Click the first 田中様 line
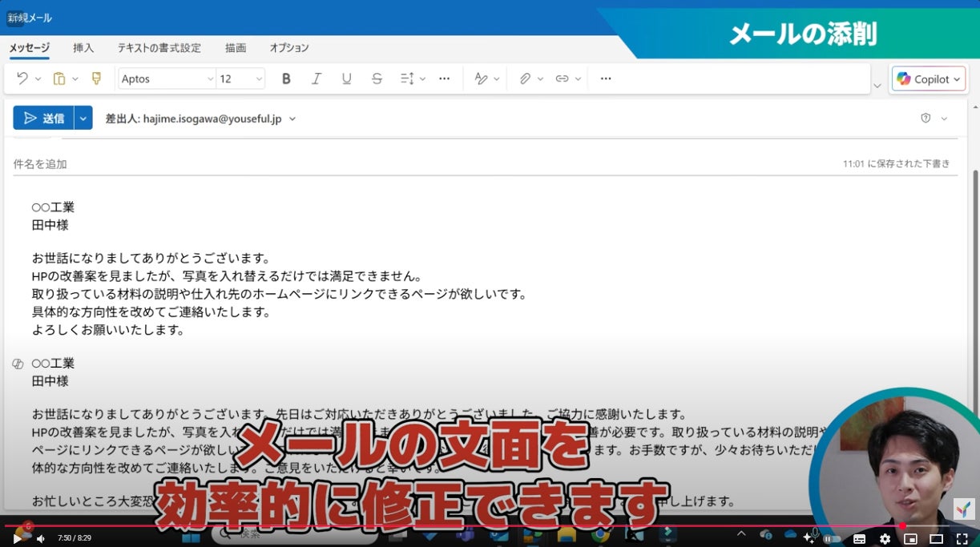Image resolution: width=980 pixels, height=547 pixels. 50,225
